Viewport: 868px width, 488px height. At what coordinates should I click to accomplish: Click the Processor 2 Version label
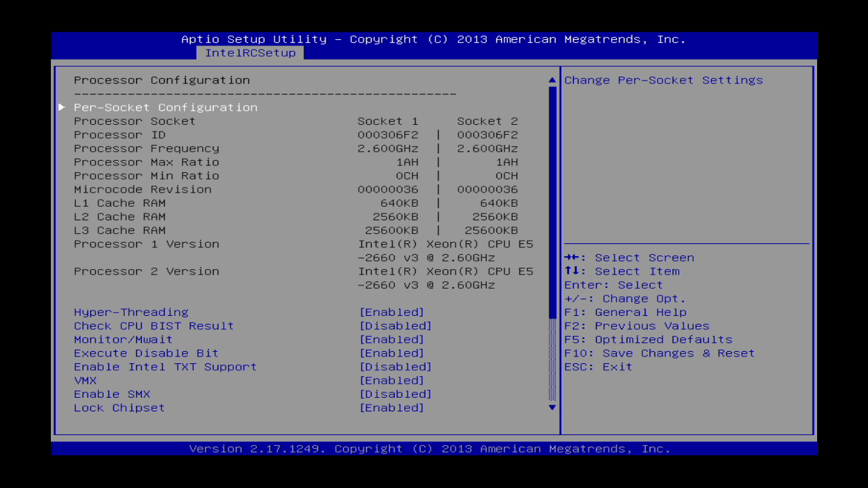146,271
